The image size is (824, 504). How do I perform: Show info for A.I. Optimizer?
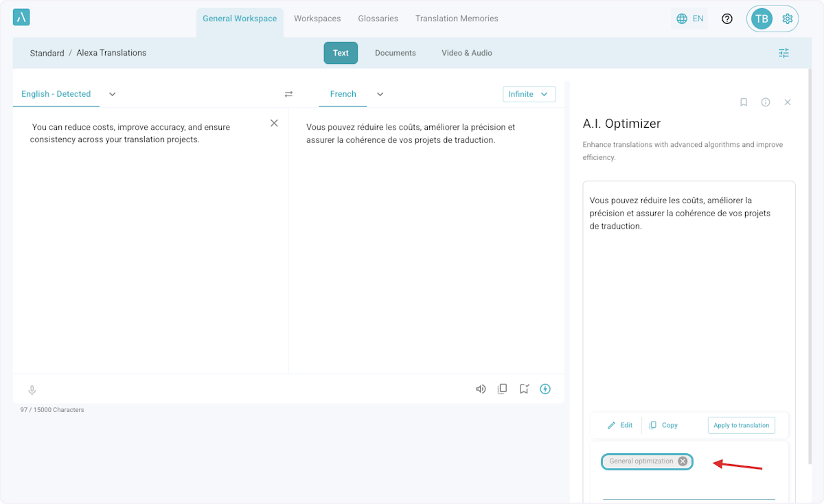tap(765, 102)
